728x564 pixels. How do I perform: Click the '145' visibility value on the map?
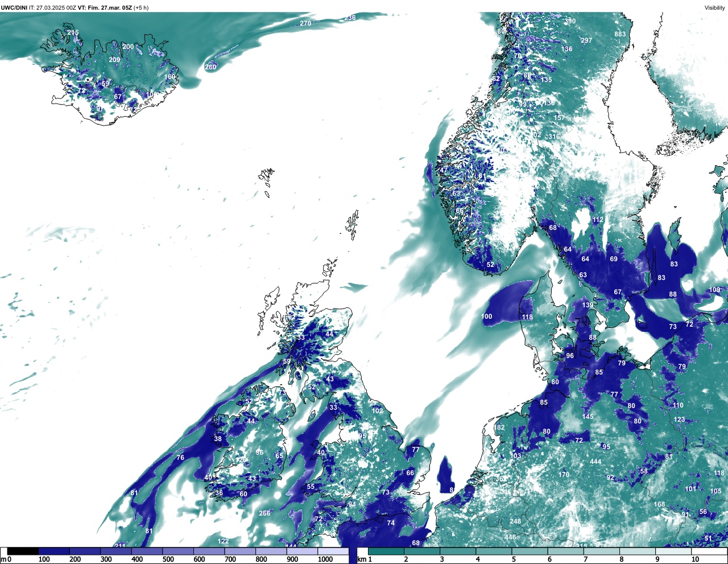tap(588, 417)
